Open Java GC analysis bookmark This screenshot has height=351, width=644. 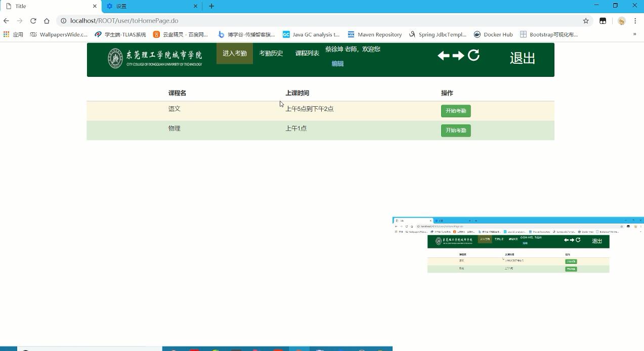(311, 34)
